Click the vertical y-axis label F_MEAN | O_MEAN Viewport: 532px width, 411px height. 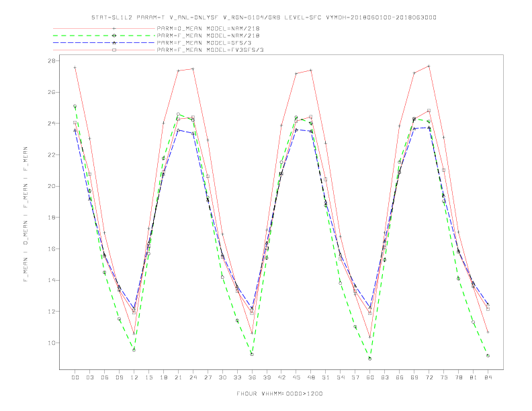click(26, 214)
